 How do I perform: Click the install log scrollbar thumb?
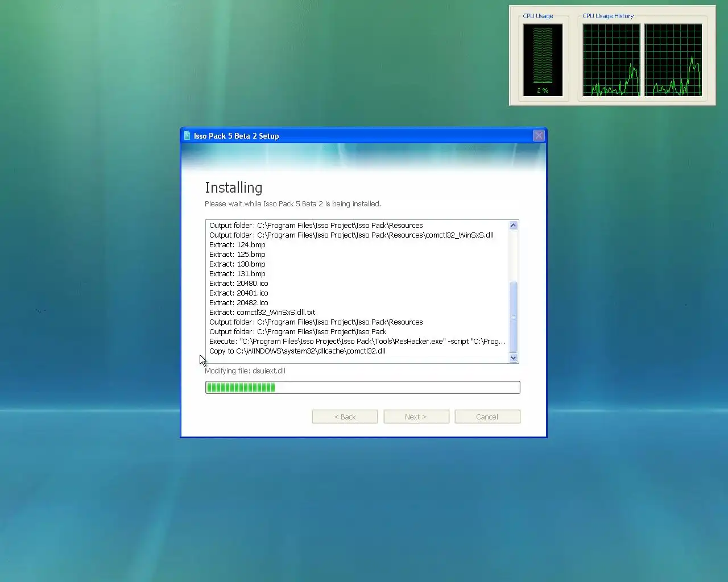coord(514,317)
